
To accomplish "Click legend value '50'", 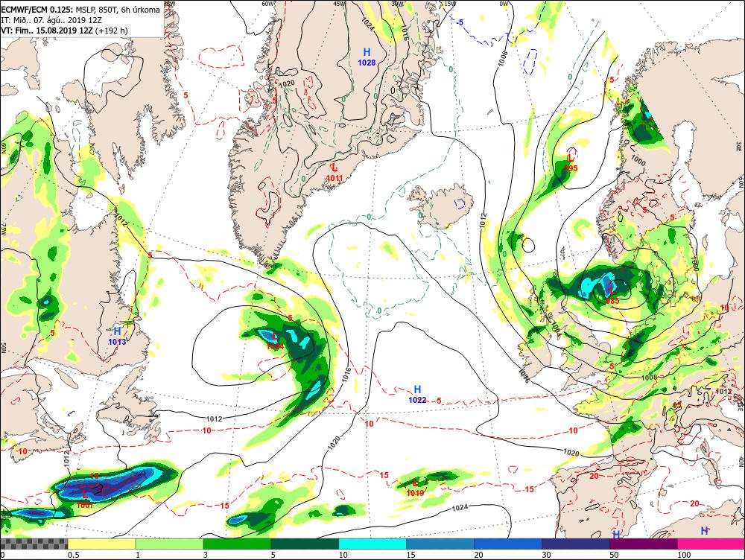I will click(x=615, y=555).
